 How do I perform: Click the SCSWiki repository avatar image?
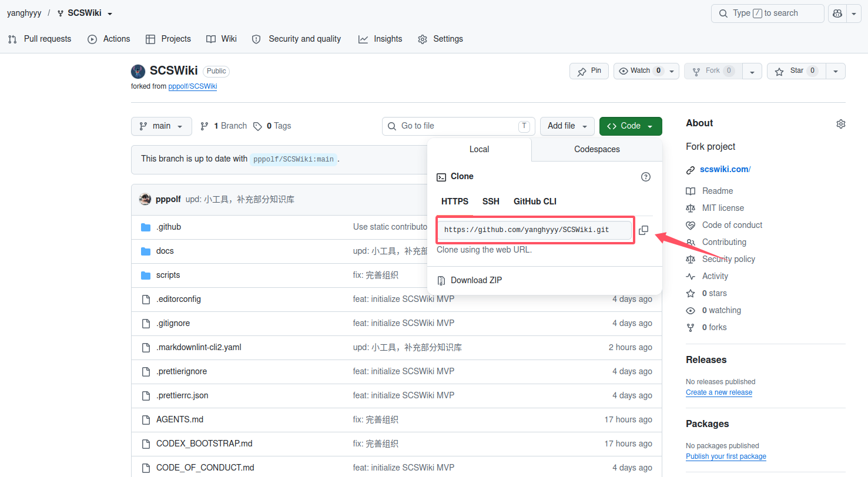pos(138,72)
